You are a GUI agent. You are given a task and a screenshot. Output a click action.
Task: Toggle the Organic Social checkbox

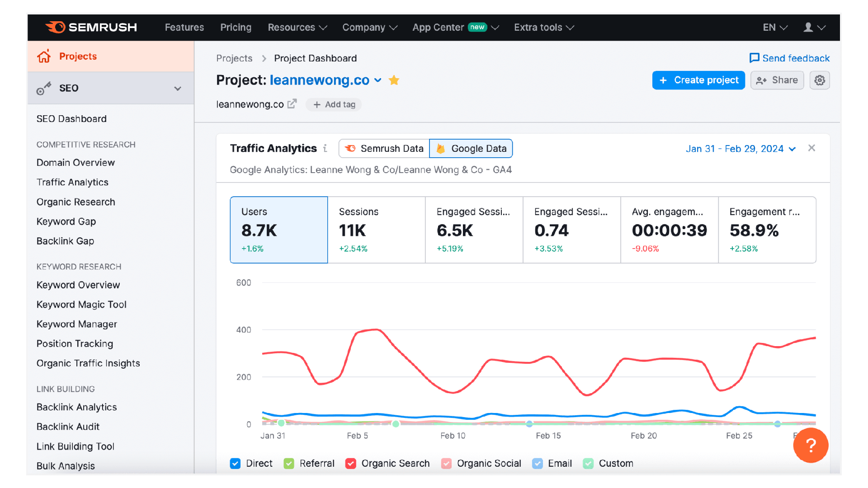(x=446, y=463)
